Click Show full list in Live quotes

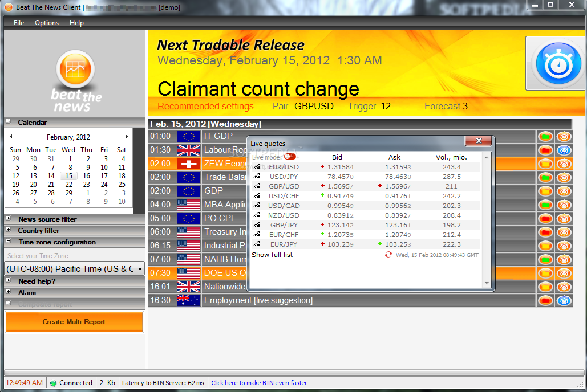coord(272,255)
